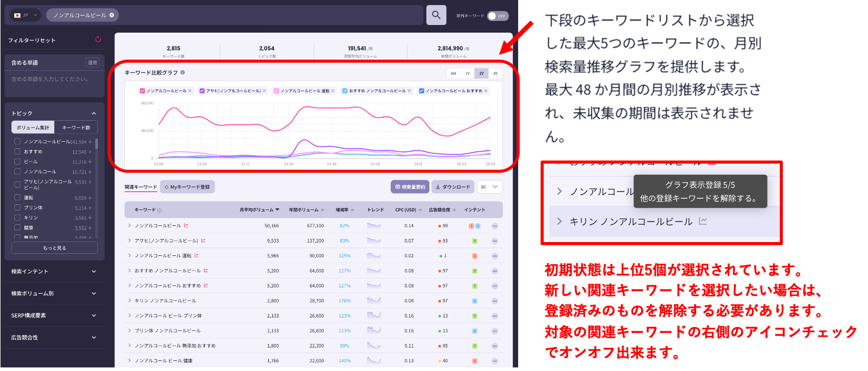The width and height of the screenshot is (868, 371).
Task: Open the 30 rows-per-page dropdown
Action: click(489, 187)
